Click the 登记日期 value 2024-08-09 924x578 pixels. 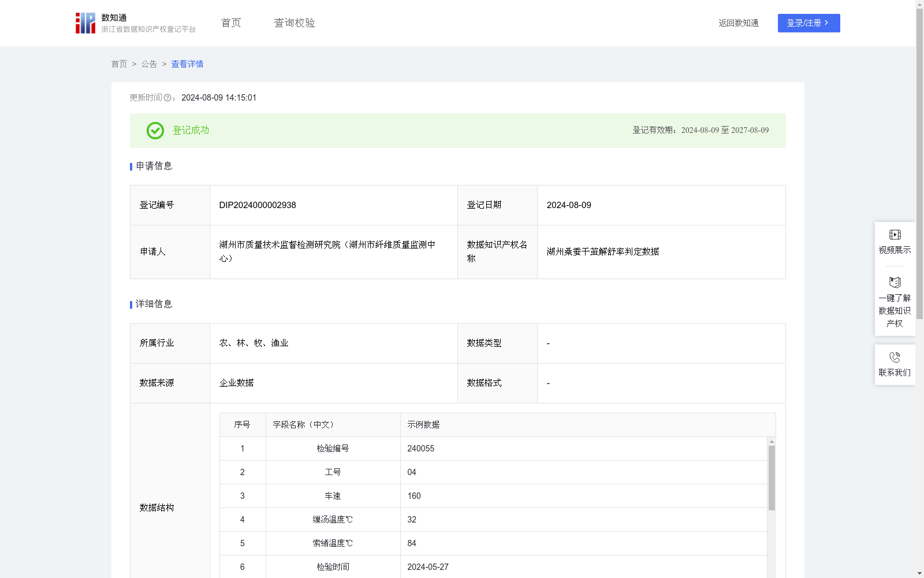pyautogui.click(x=569, y=205)
